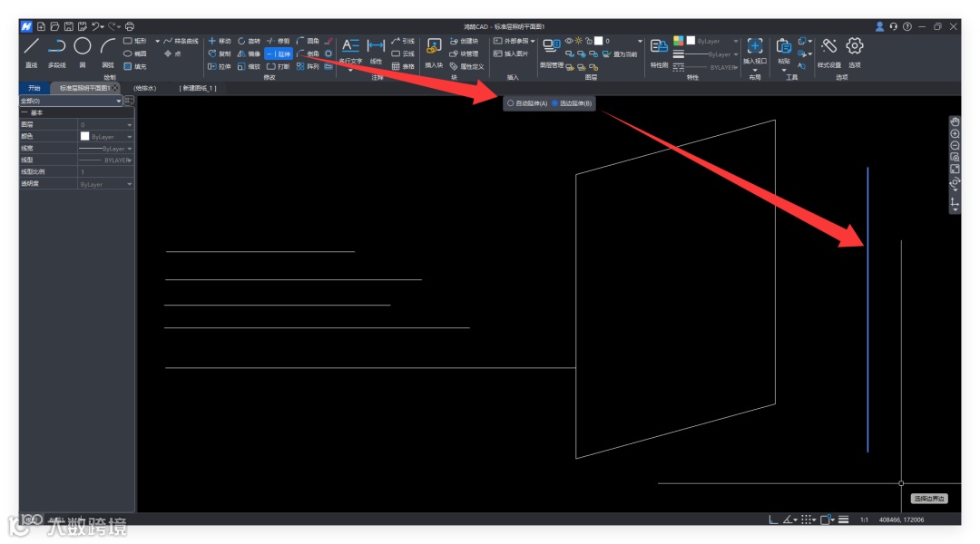Activate the 镜像 mirror tool
This screenshot has height=544, width=980.
pyautogui.click(x=249, y=53)
